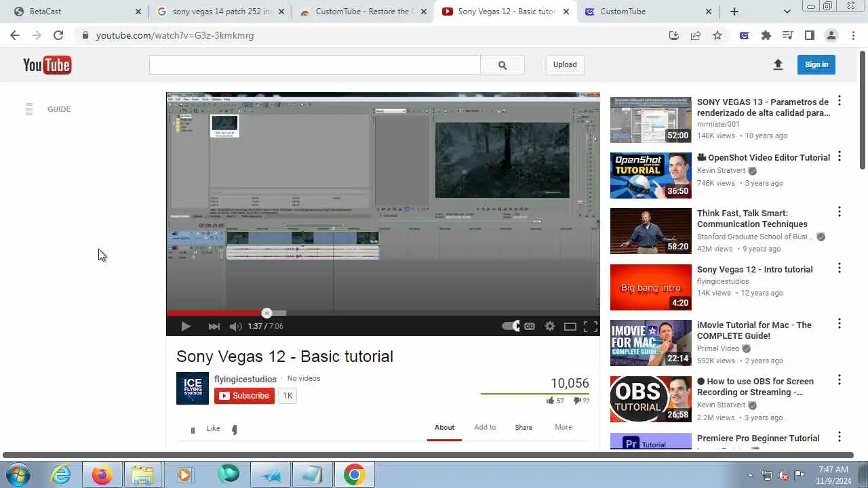Screen dimensions: 868x488
Task: Click the taskbar clock 7:47 AM
Action: tap(833, 469)
